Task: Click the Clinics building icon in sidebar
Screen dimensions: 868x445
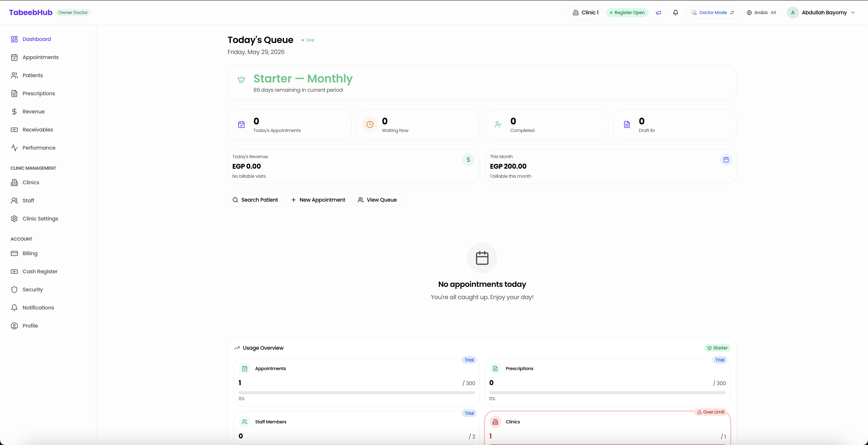Action: (x=14, y=183)
